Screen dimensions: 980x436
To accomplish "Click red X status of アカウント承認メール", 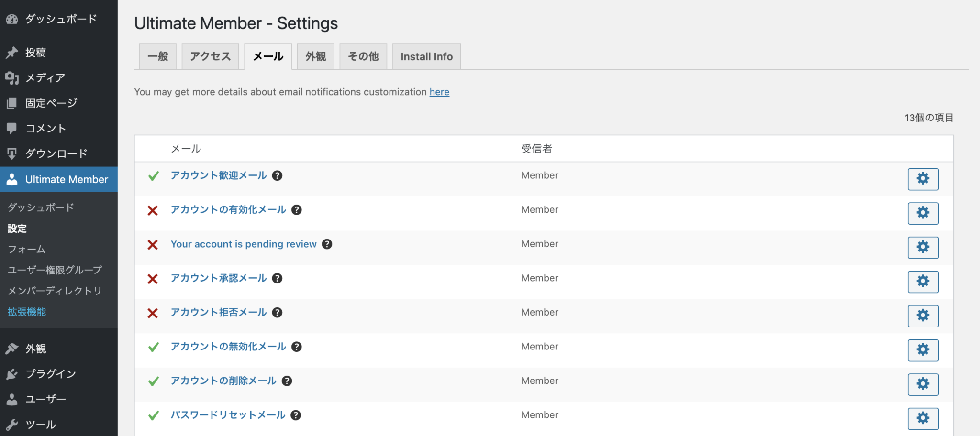I will pyautogui.click(x=153, y=279).
